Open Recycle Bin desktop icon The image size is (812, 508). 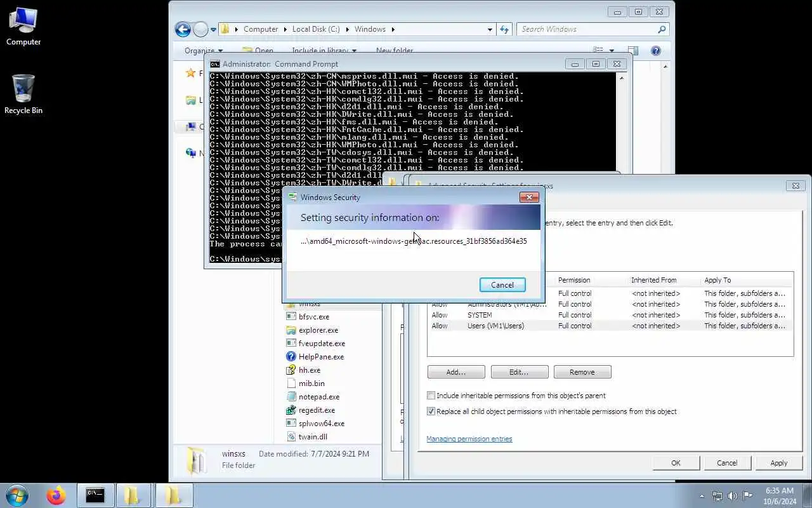(x=23, y=94)
